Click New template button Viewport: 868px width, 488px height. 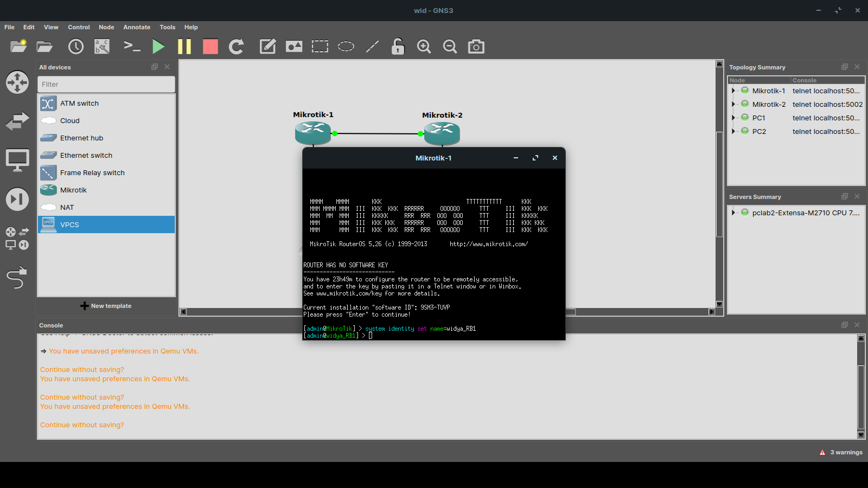coord(106,306)
